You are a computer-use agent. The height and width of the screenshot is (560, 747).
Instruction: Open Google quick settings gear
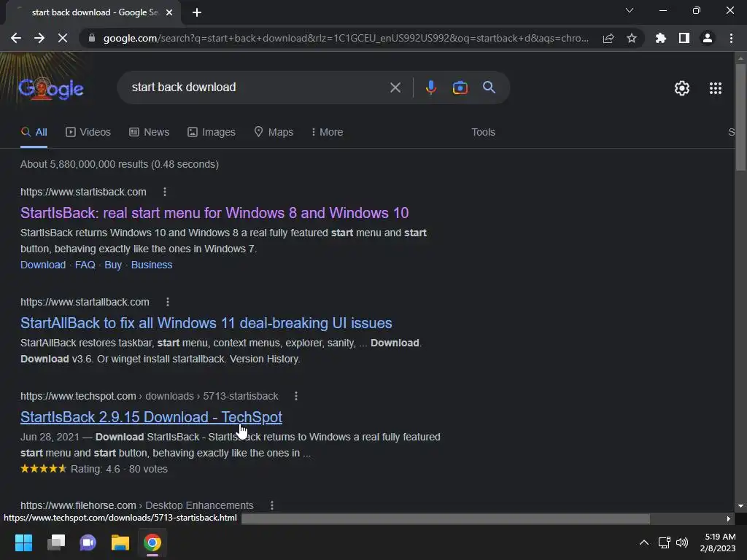(x=682, y=88)
